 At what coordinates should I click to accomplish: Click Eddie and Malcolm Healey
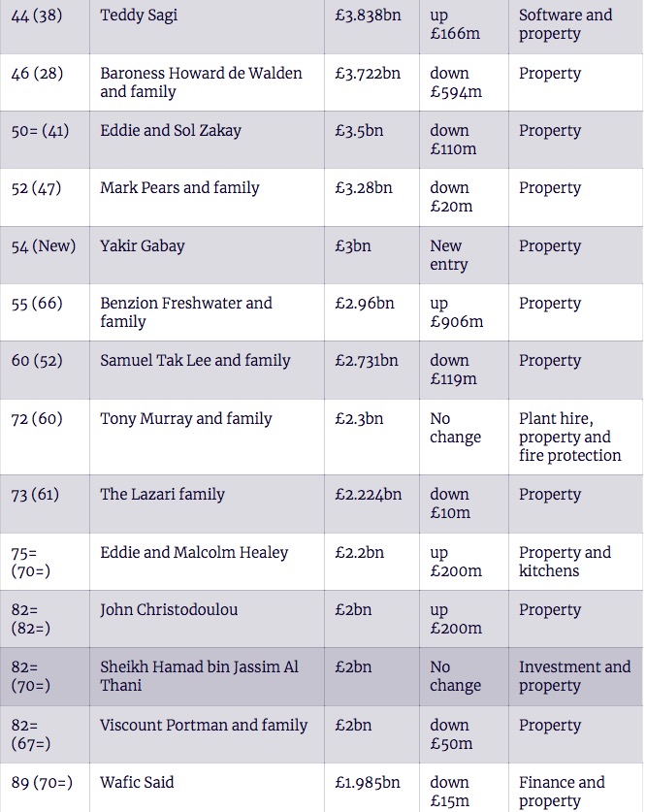[x=194, y=553]
